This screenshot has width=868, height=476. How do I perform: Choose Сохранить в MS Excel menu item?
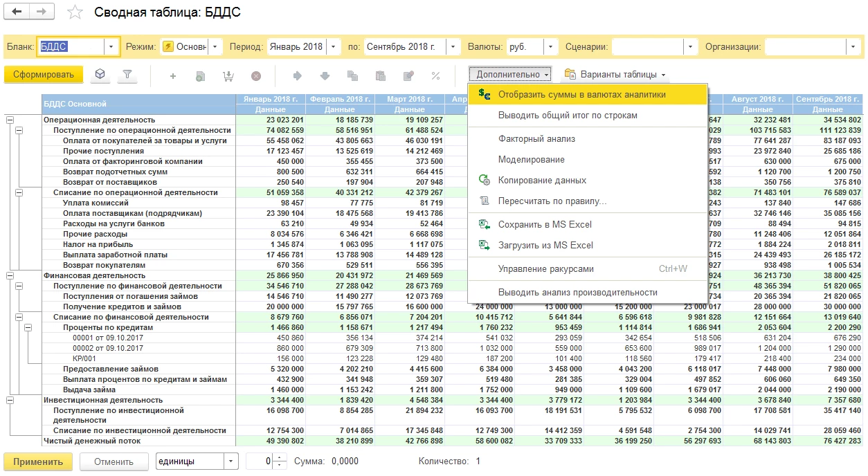coord(545,225)
